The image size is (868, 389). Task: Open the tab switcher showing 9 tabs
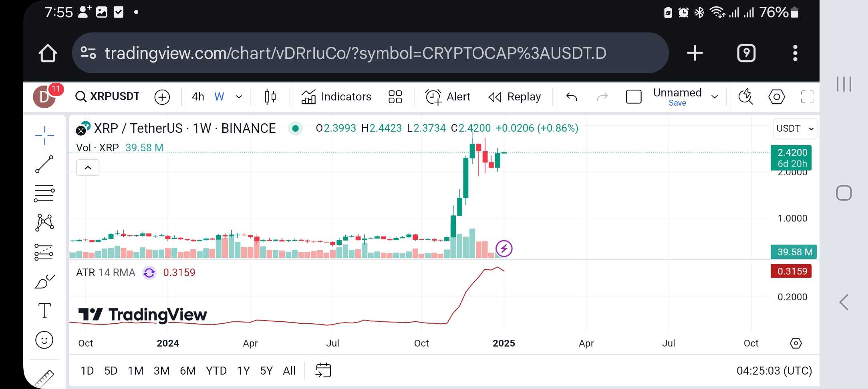[746, 53]
